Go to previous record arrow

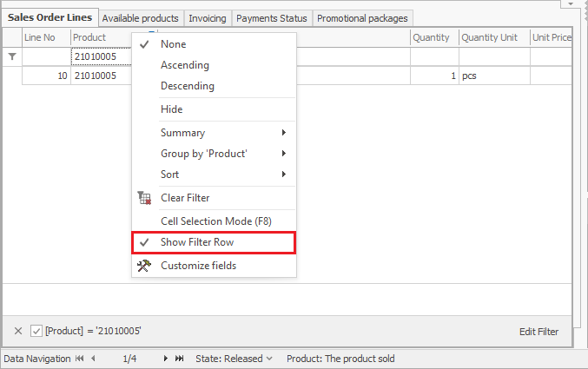94,359
